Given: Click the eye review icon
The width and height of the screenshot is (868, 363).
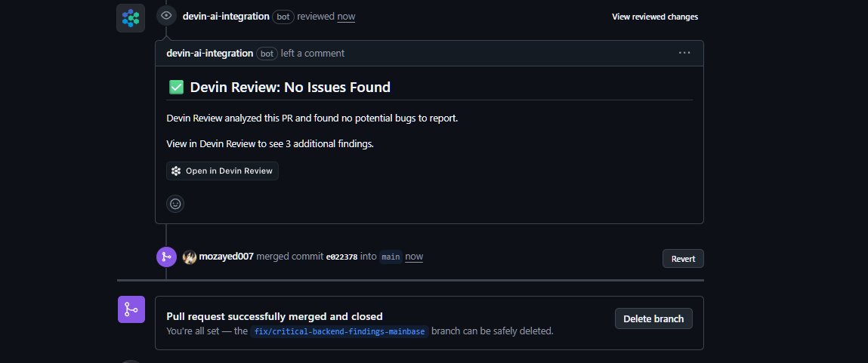Looking at the screenshot, I should pos(166,16).
